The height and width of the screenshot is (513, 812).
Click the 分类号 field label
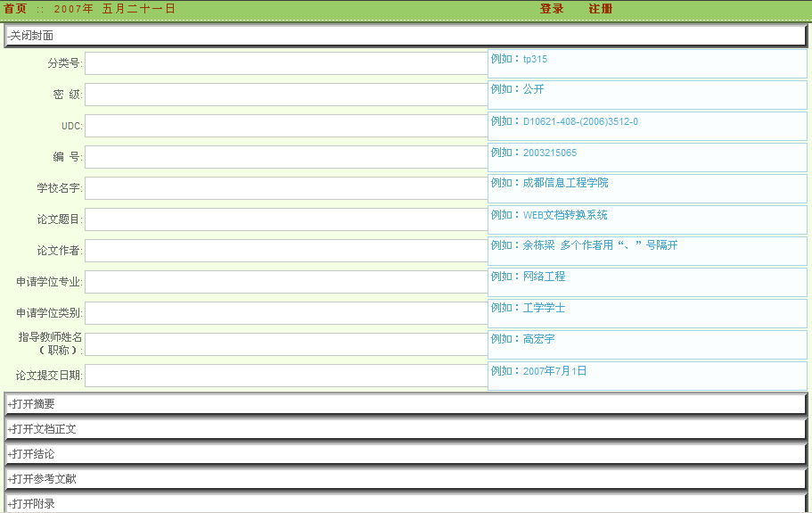[x=65, y=63]
